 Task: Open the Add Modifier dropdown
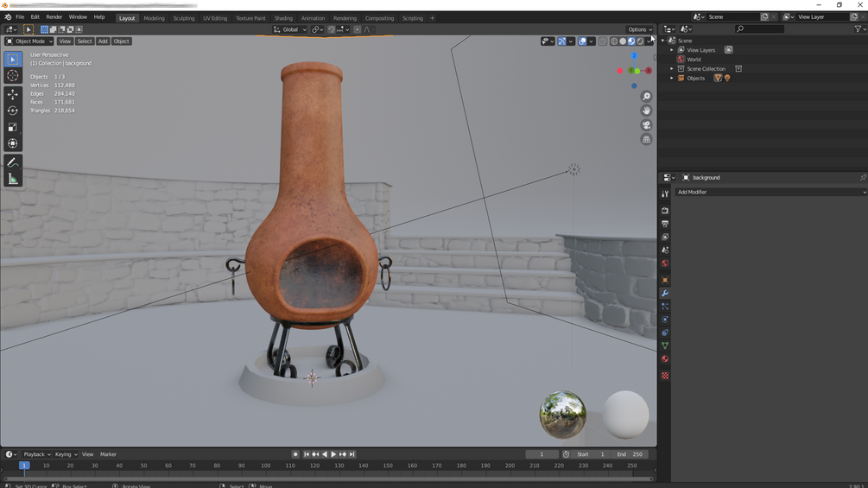point(771,192)
